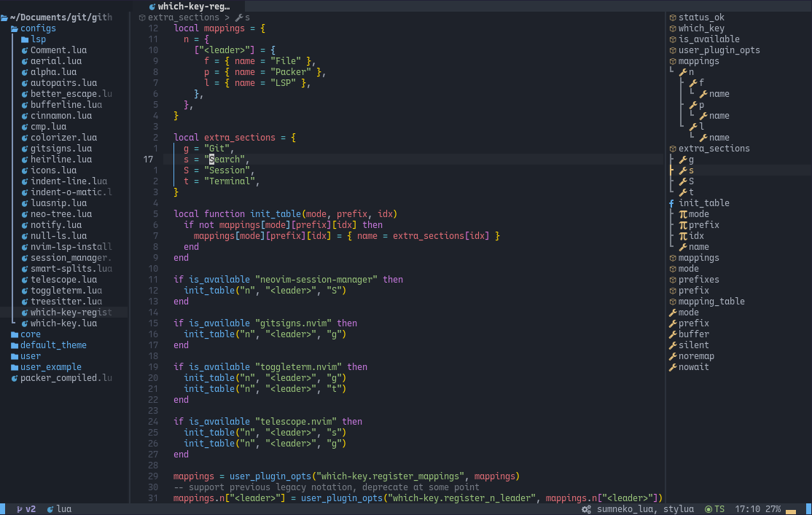Click the function icon beside init_table in outline

[x=671, y=203]
